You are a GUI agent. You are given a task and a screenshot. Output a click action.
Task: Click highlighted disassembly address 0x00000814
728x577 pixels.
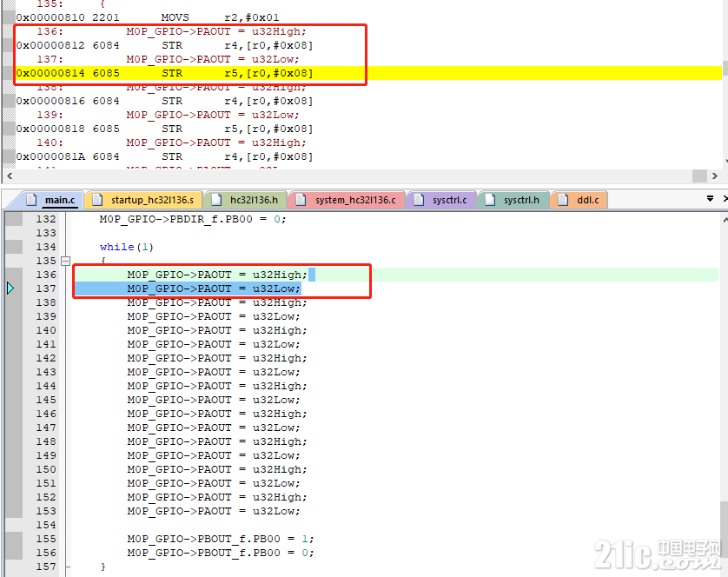click(50, 73)
